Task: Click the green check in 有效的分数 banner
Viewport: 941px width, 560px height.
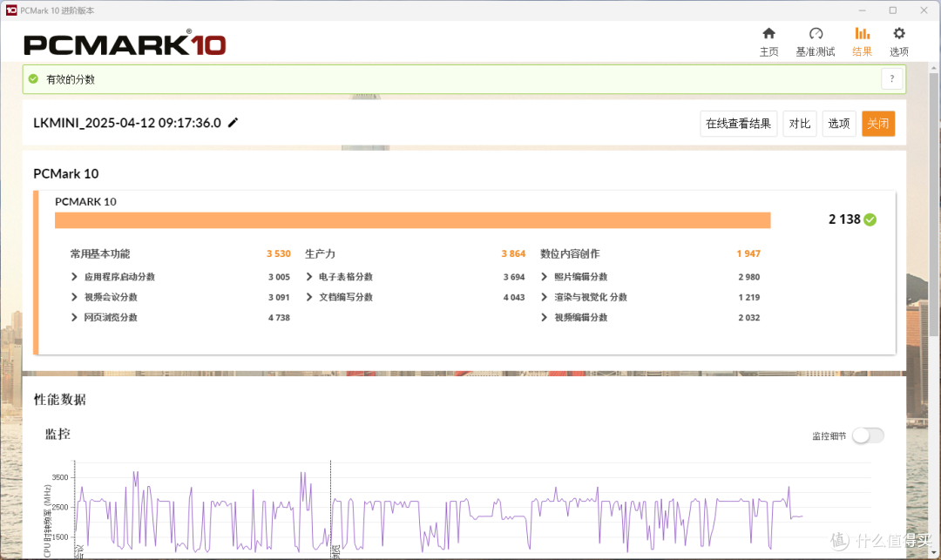Action: point(34,78)
